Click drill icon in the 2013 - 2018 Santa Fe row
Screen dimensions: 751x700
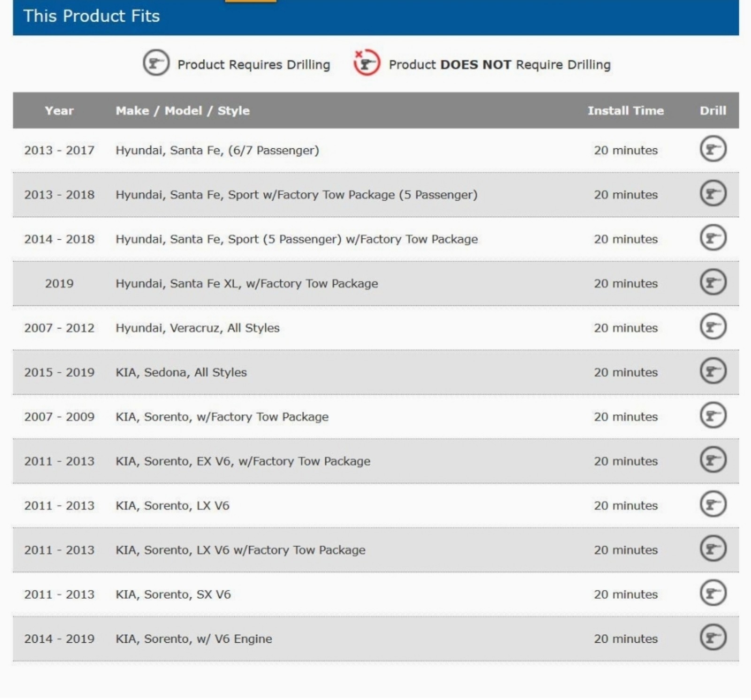click(x=713, y=193)
